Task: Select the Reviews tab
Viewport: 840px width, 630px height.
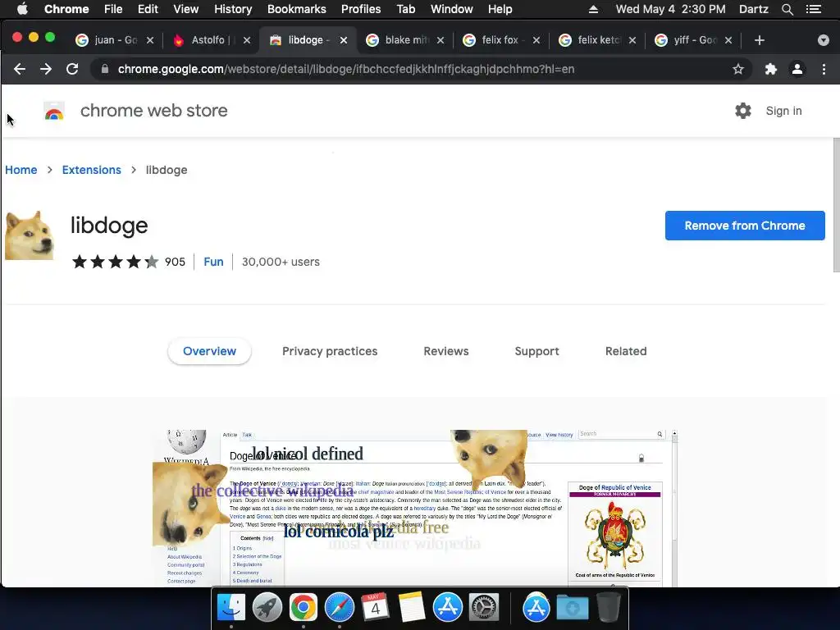Action: [445, 351]
